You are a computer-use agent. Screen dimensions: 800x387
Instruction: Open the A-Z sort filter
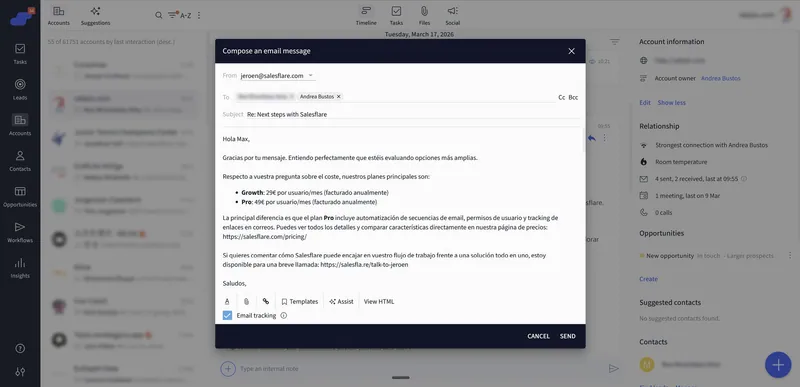(180, 15)
